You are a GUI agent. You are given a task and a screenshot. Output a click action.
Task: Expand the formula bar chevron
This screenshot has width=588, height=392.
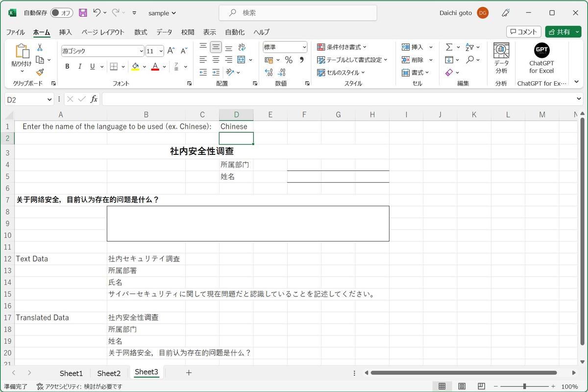(x=580, y=99)
